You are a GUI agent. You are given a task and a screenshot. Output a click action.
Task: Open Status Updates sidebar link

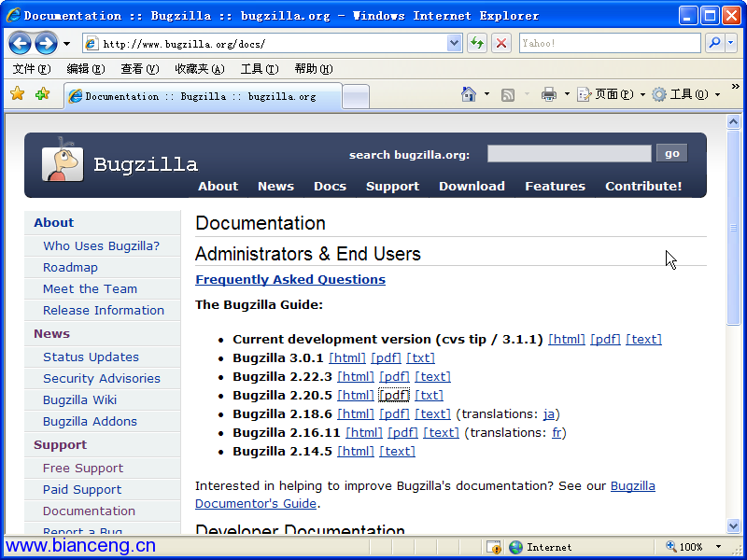pos(91,357)
